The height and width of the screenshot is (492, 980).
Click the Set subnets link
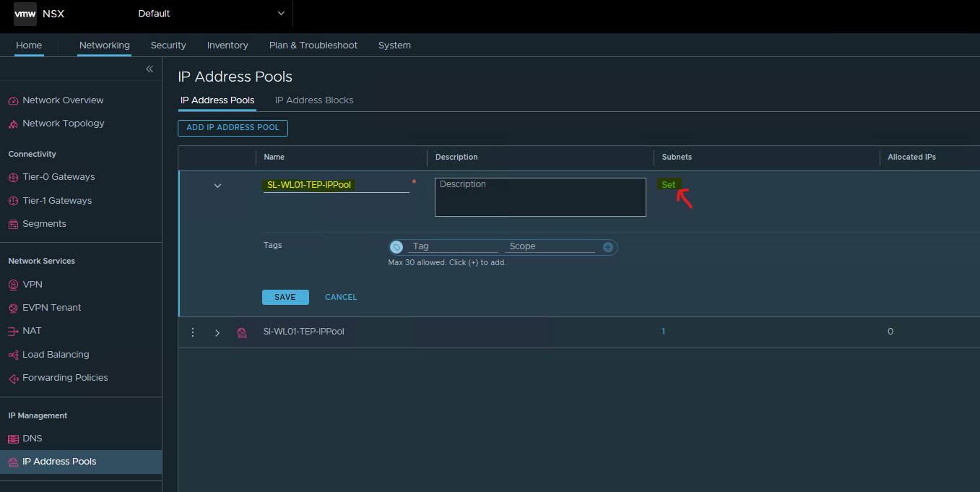[x=669, y=184]
